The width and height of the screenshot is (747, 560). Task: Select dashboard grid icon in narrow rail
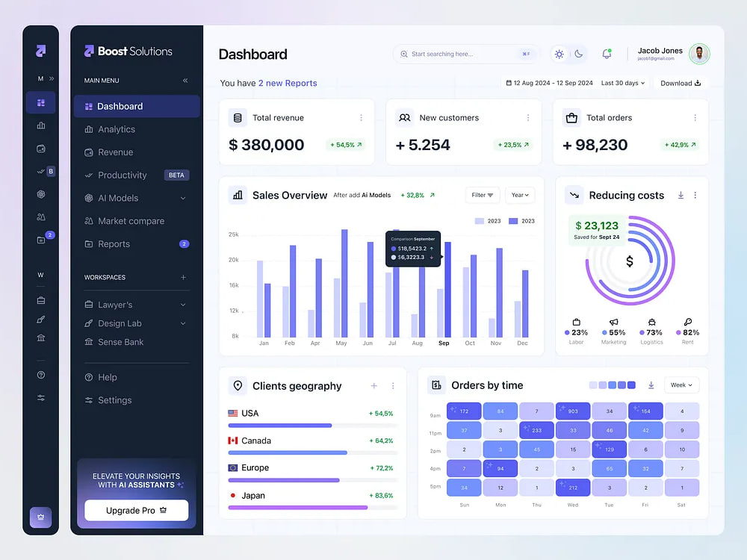[41, 103]
